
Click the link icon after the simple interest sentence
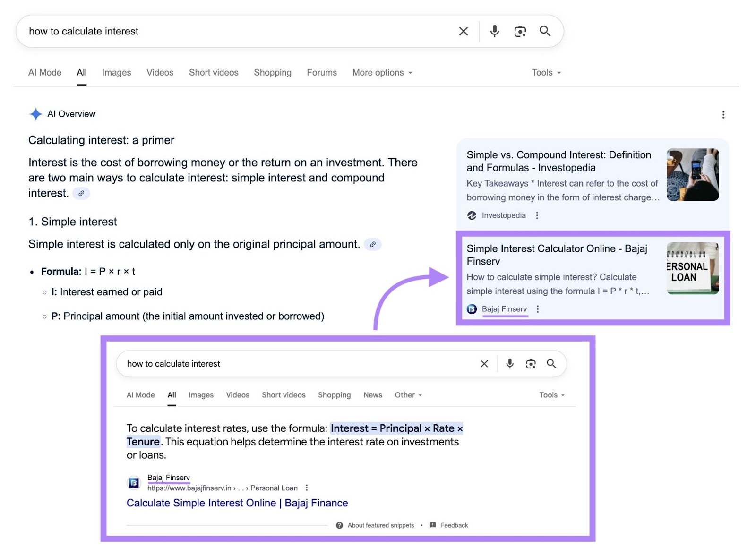coord(374,245)
